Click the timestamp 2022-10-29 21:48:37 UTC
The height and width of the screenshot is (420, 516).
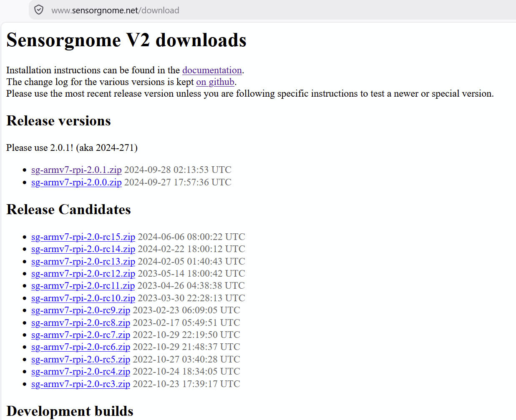click(186, 347)
